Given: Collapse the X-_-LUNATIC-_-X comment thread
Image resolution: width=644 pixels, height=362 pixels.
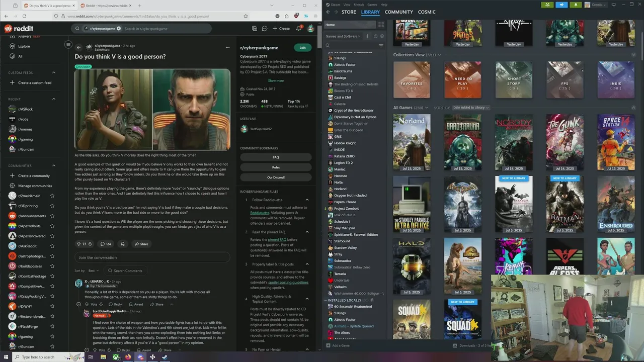Looking at the screenshot, I should (78, 304).
